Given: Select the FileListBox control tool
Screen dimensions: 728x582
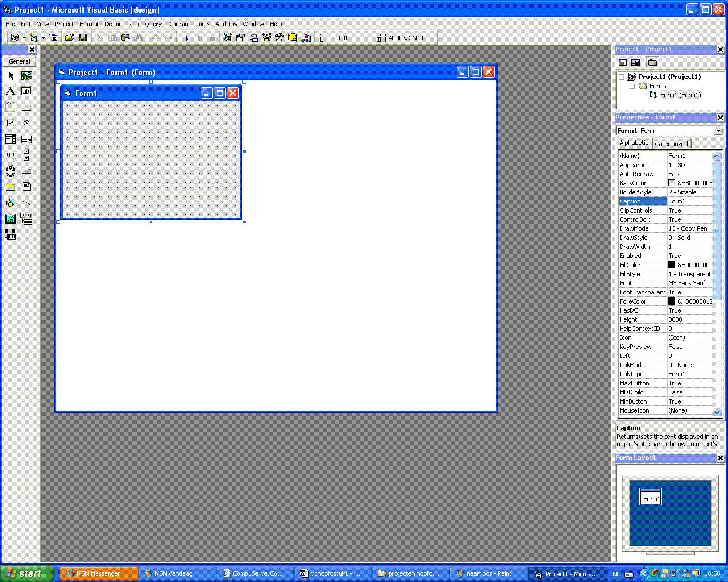Looking at the screenshot, I should pos(27,187).
